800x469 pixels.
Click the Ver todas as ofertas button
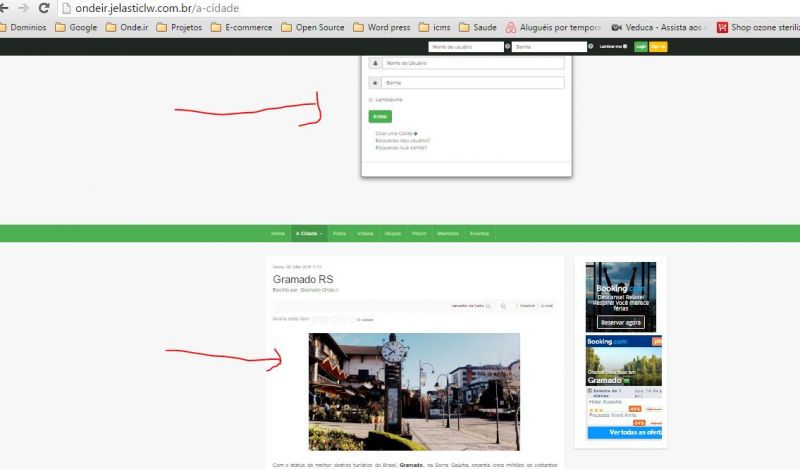tap(624, 432)
